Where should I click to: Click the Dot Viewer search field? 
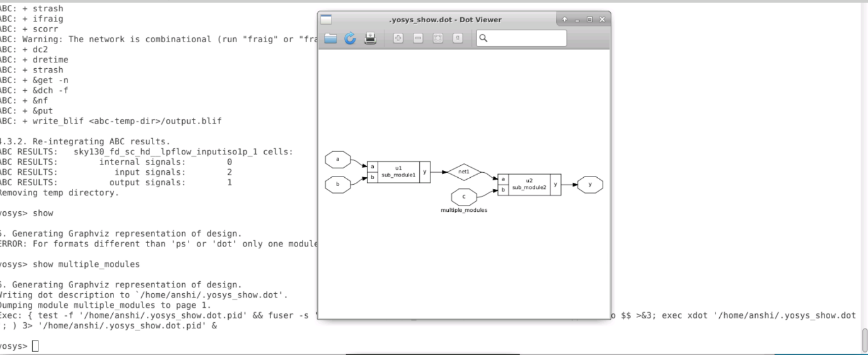pos(521,38)
